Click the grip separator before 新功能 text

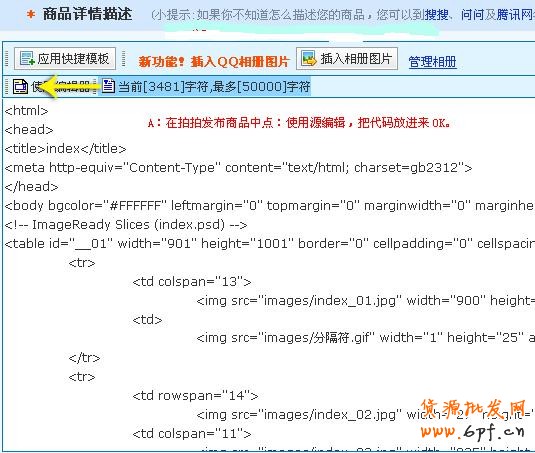pos(124,58)
